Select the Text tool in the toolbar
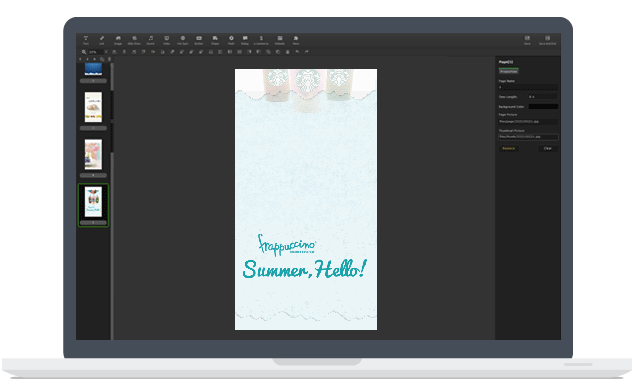Screen dimensions: 632x382 85,40
